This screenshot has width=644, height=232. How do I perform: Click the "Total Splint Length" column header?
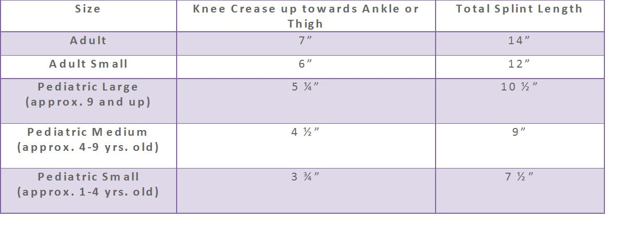click(519, 9)
